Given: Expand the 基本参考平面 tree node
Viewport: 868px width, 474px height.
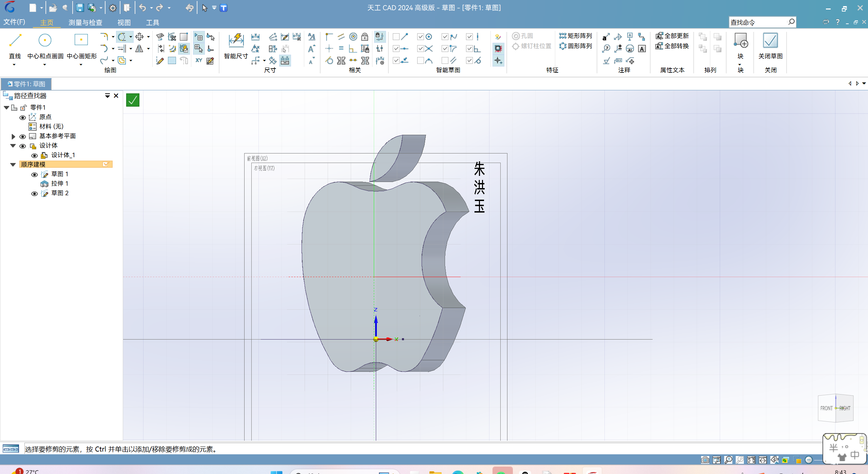Looking at the screenshot, I should (13, 136).
